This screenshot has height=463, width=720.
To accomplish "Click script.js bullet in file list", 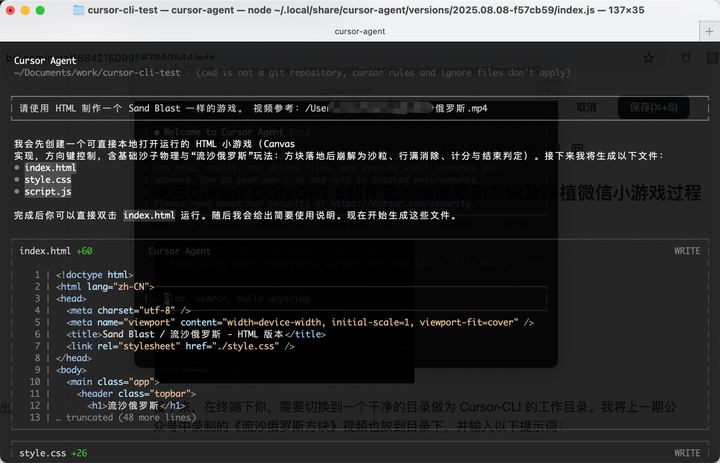I will click(48, 192).
